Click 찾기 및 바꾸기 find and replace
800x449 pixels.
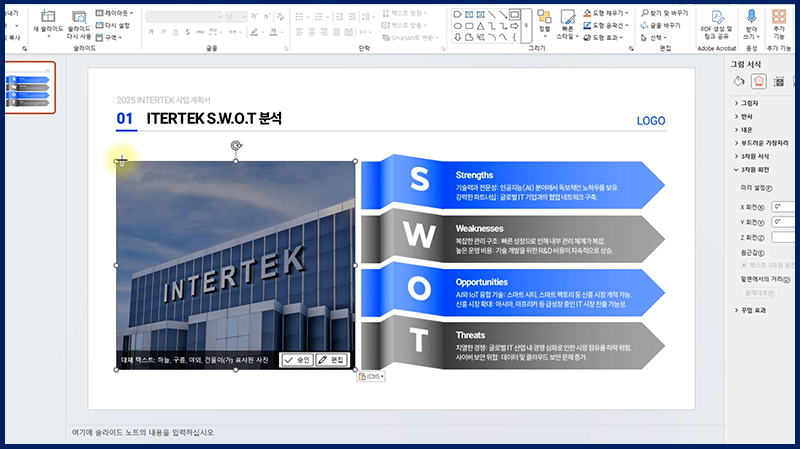click(665, 13)
